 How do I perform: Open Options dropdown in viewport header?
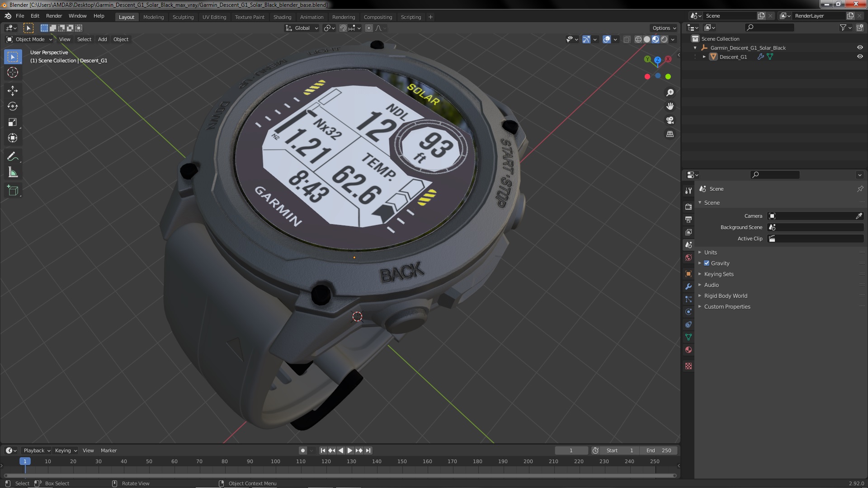[x=664, y=28]
